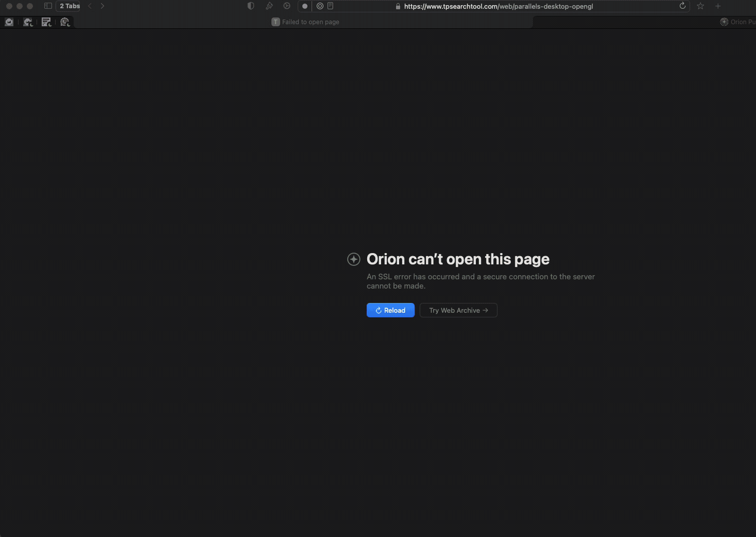Reload page via address bar arrow

point(682,6)
